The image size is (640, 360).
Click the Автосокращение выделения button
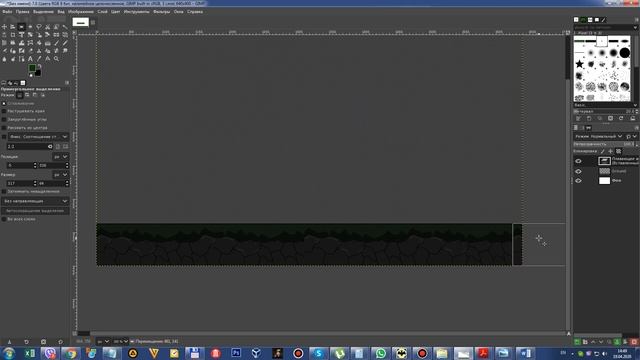(x=35, y=211)
